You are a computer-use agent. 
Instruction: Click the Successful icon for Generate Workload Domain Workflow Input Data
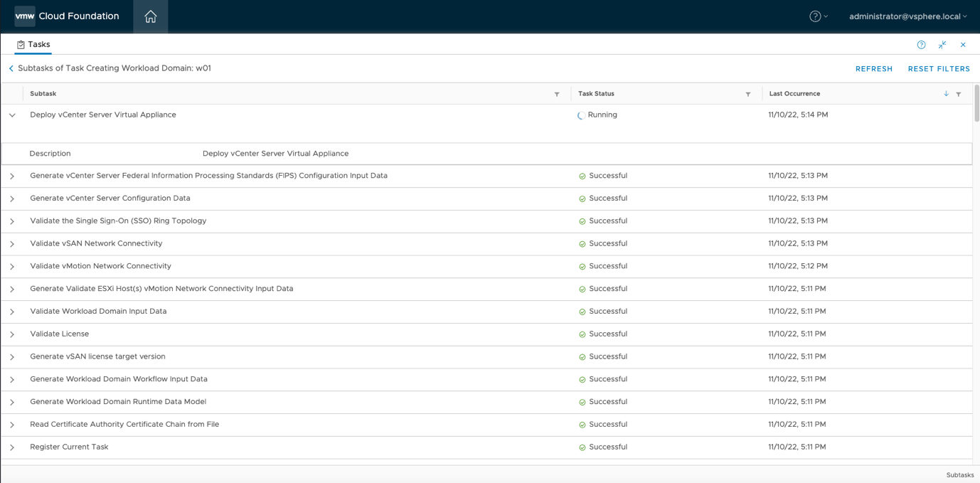click(582, 380)
